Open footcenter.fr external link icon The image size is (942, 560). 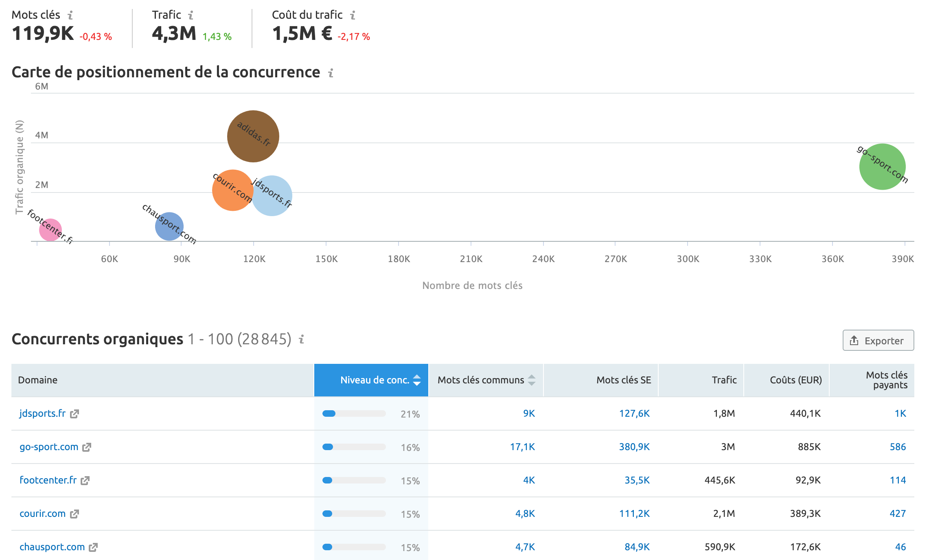[x=85, y=481]
